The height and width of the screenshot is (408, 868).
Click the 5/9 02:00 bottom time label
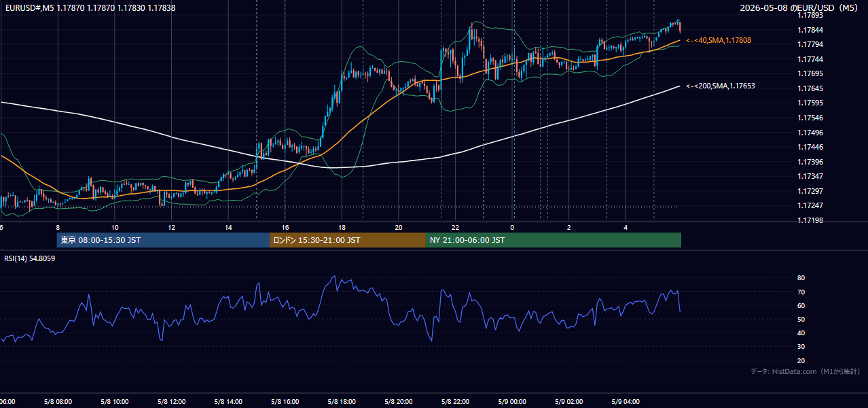click(x=569, y=401)
